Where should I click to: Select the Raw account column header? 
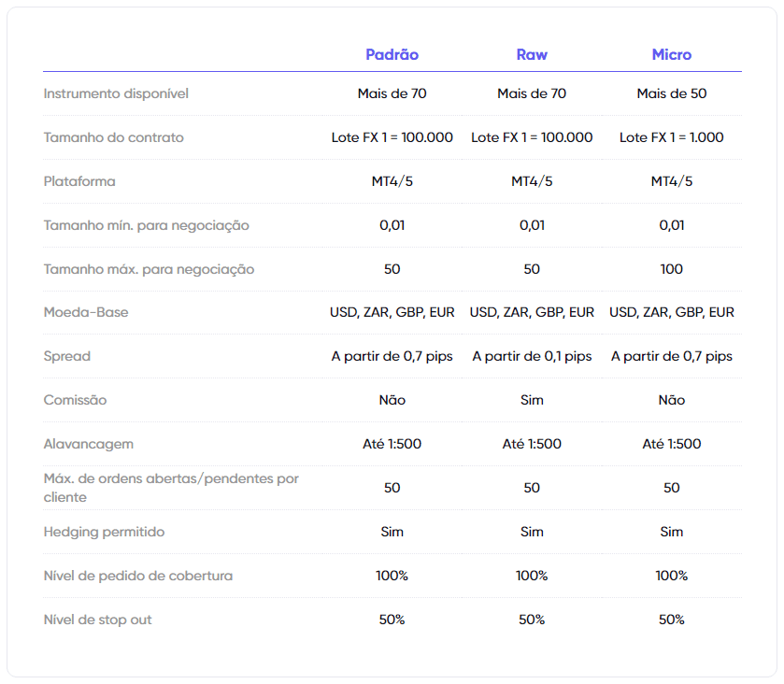point(532,54)
